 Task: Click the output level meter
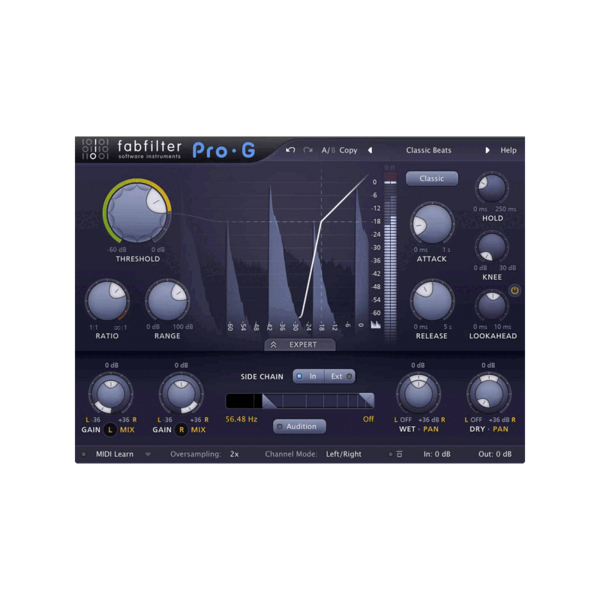(x=390, y=256)
